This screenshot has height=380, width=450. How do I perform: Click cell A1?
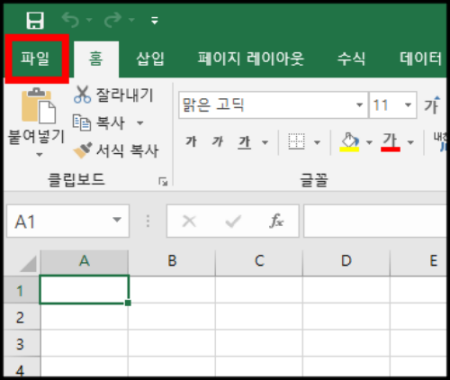(x=84, y=290)
